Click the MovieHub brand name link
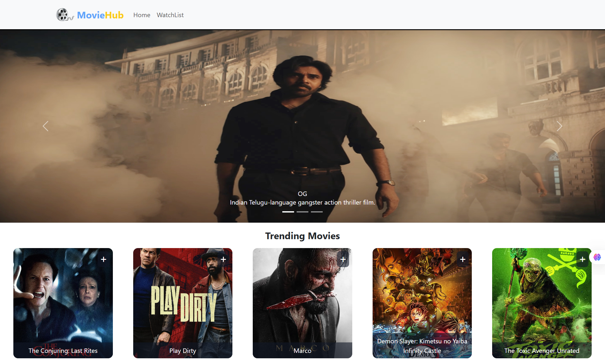Viewport: 605px width, 364px height. (100, 15)
